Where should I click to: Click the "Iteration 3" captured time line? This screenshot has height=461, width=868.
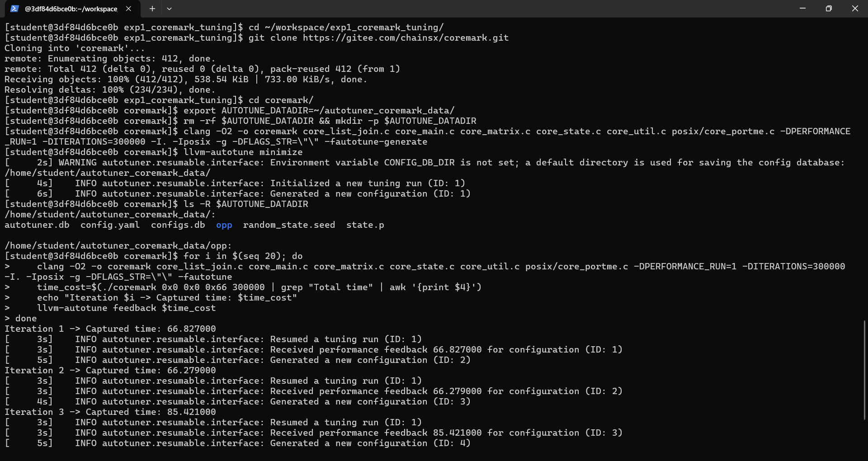pyautogui.click(x=110, y=412)
